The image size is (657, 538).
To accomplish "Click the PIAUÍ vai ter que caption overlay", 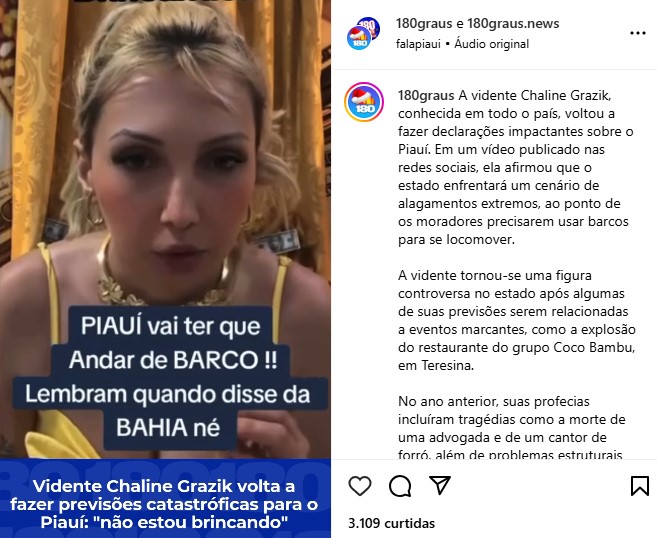I will [x=171, y=326].
